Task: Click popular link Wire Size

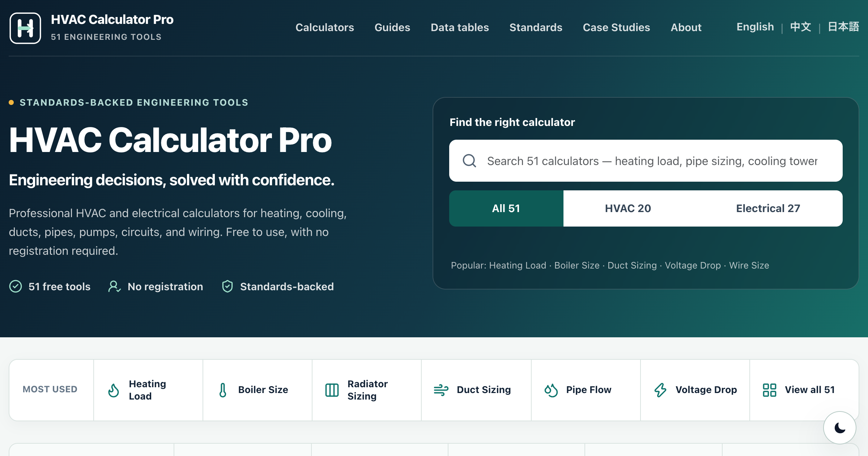Action: (x=749, y=265)
